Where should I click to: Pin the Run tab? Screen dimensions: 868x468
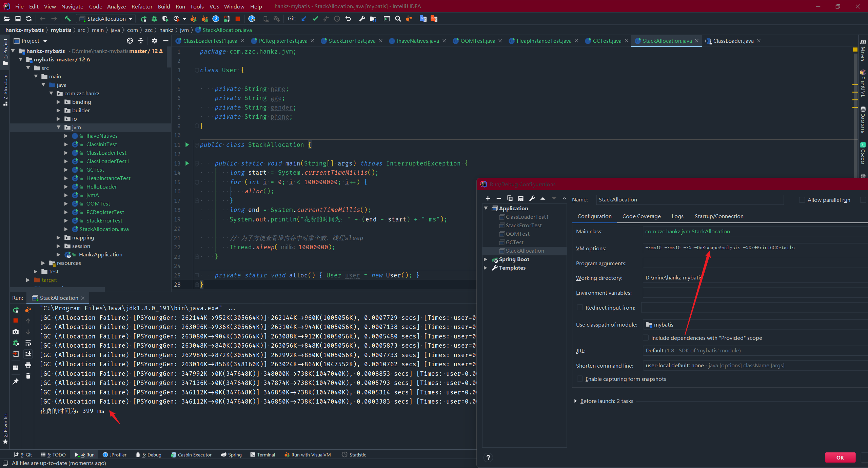(16, 382)
